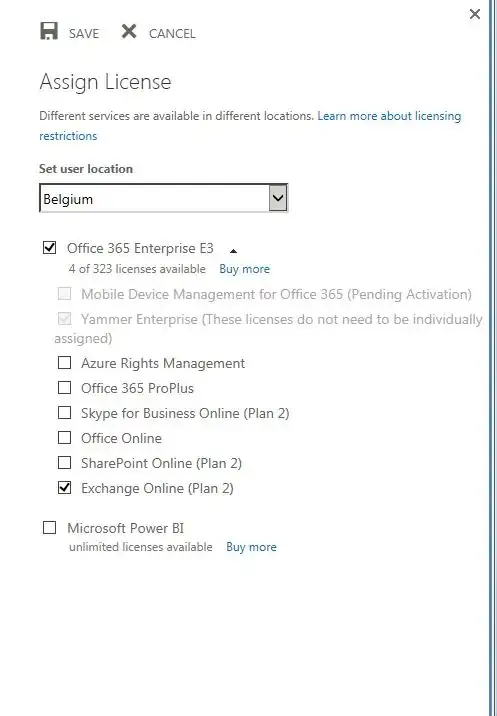The width and height of the screenshot is (497, 716).
Task: Click the CANCEL label
Action: point(172,33)
